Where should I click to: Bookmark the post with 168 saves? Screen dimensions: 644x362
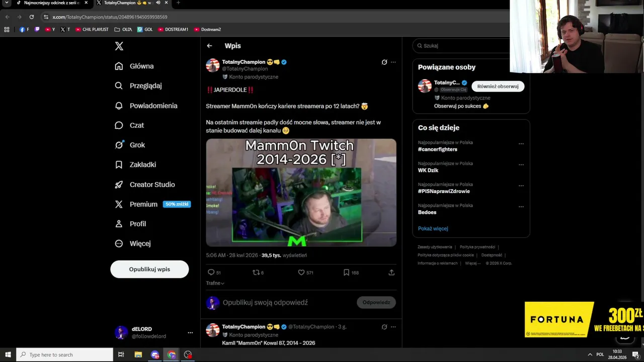(x=346, y=273)
